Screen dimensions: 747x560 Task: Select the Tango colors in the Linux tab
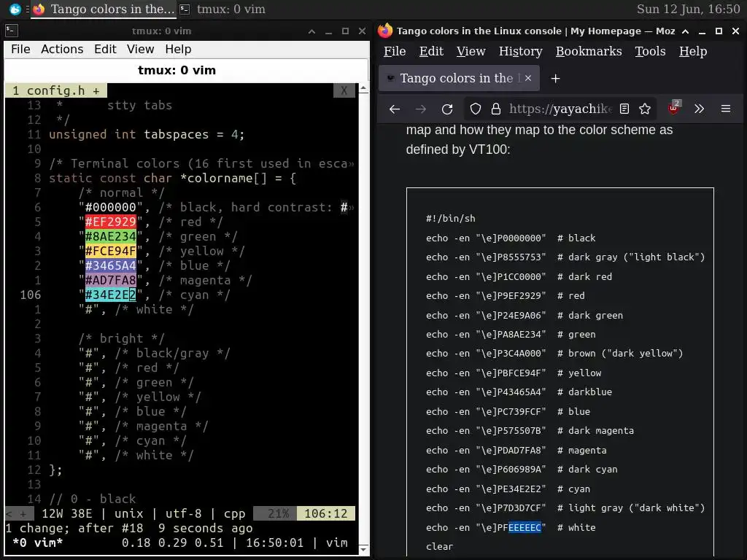pyautogui.click(x=459, y=78)
